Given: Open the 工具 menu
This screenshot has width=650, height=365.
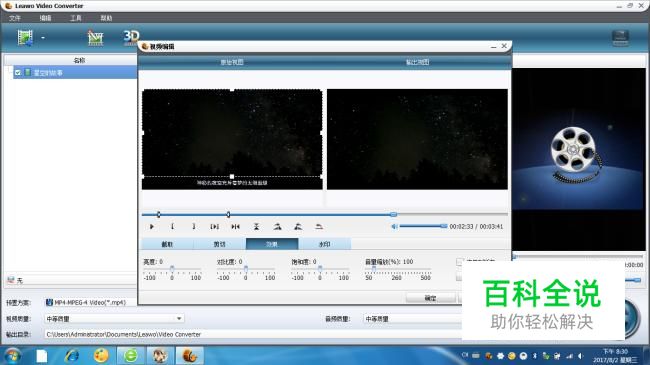Looking at the screenshot, I should (x=75, y=18).
